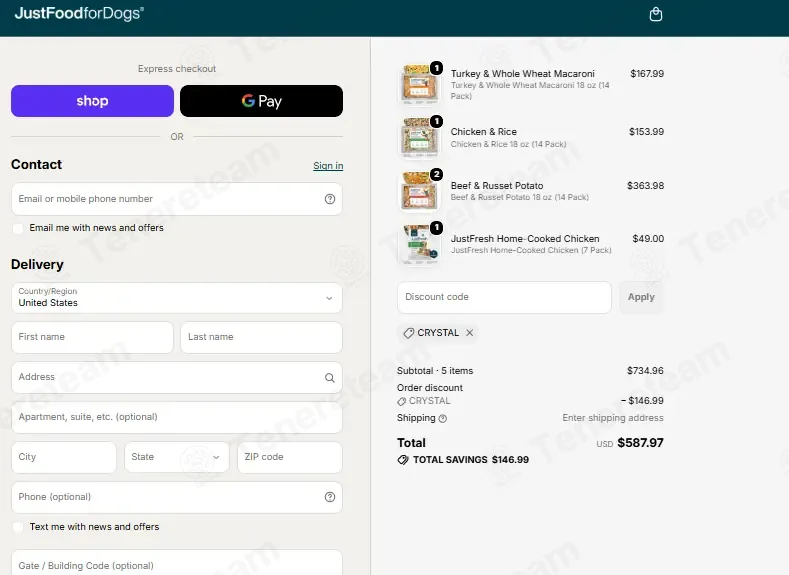The width and height of the screenshot is (789, 575).
Task: Click JustFresh Home-Cooked Chicken thumbnail
Action: [x=420, y=244]
